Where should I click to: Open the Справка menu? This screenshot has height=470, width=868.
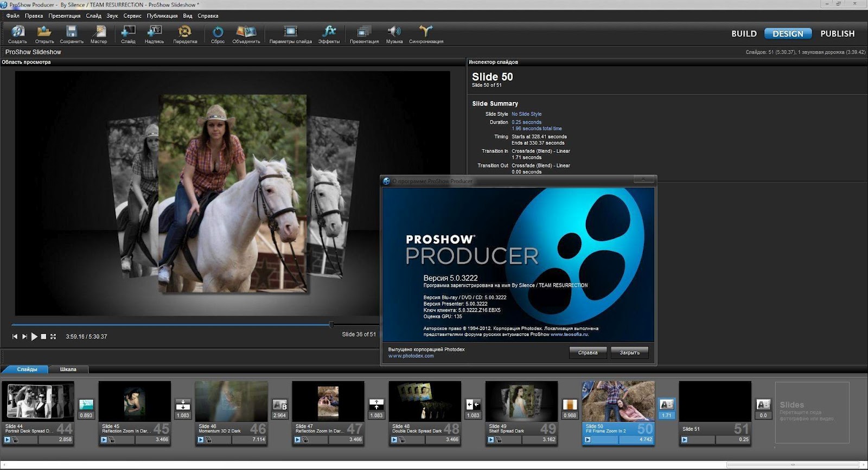208,16
